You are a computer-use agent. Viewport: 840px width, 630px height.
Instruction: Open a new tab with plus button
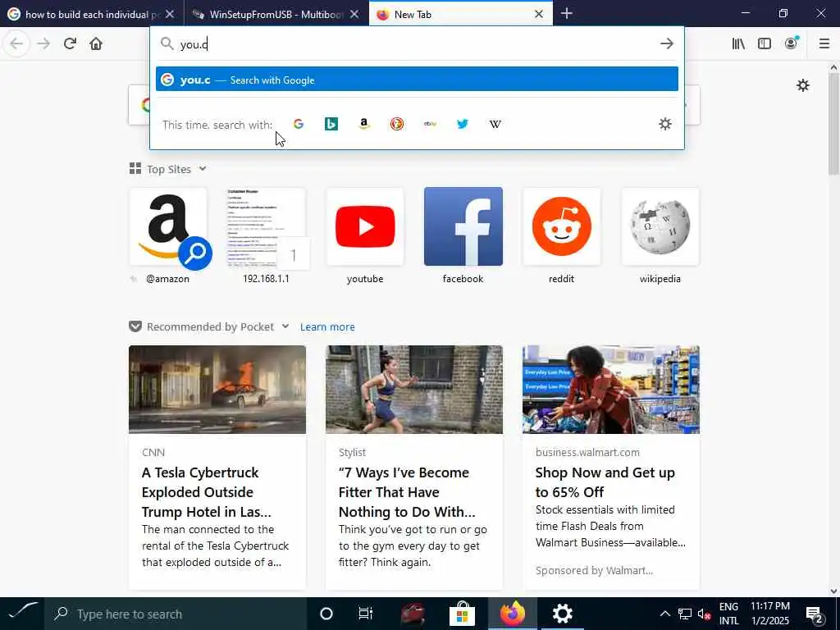pos(566,14)
